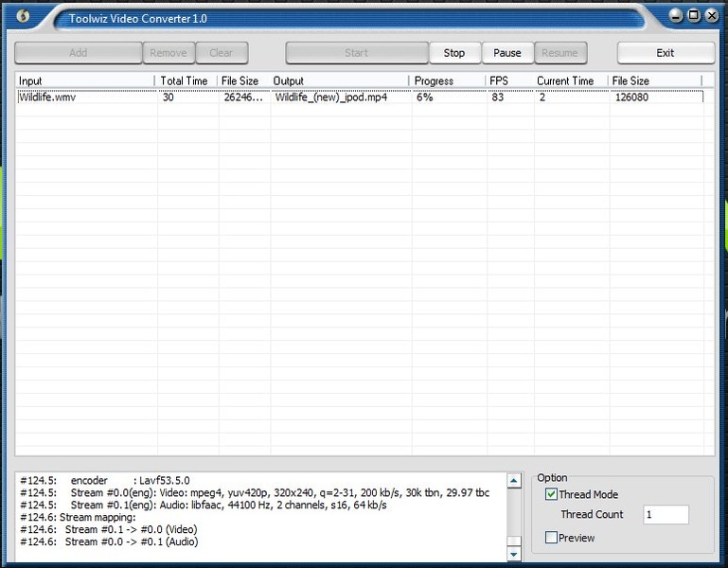728x568 pixels.
Task: Click the Current Time column header
Action: click(571, 80)
